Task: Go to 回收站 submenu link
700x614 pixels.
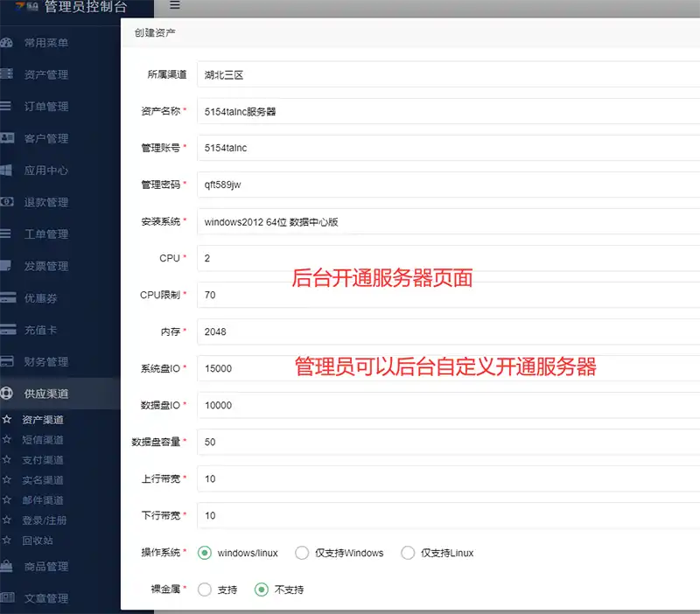Action: pos(38,541)
